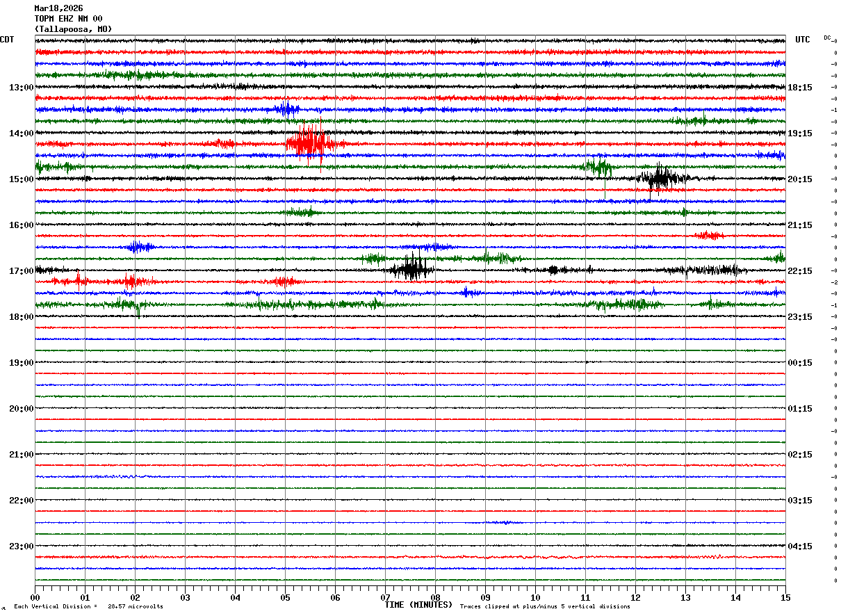Click minute tick label 13 on x-axis
Image resolution: width=841 pixels, height=616 pixels.
[x=685, y=598]
